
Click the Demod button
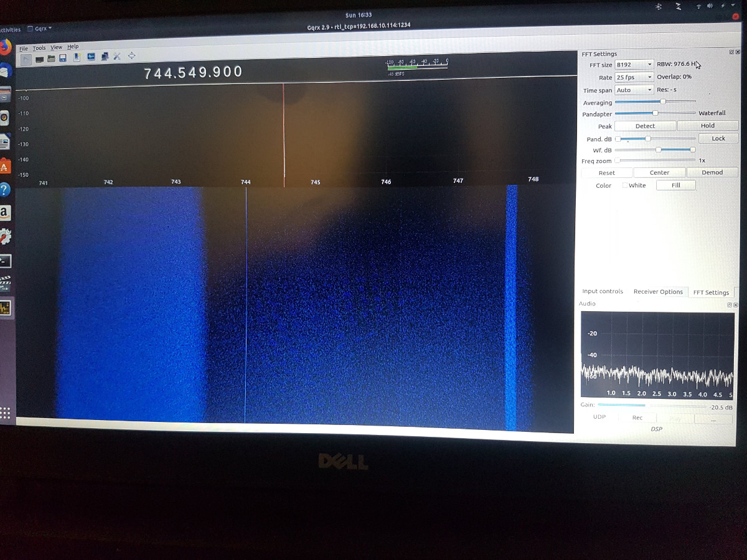[712, 172]
